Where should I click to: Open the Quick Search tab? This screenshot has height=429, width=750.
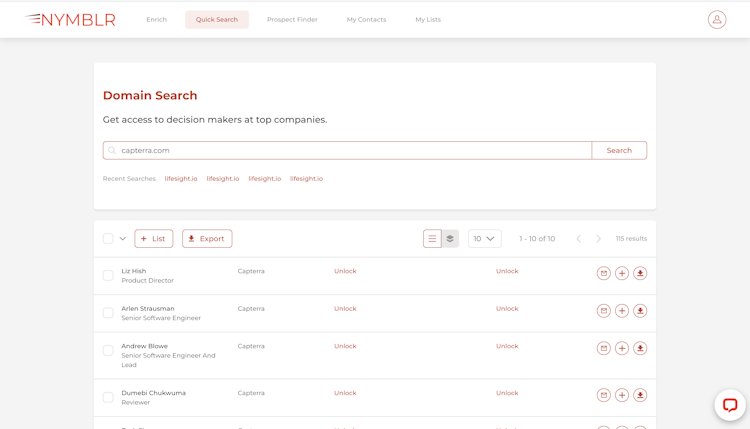pos(217,20)
